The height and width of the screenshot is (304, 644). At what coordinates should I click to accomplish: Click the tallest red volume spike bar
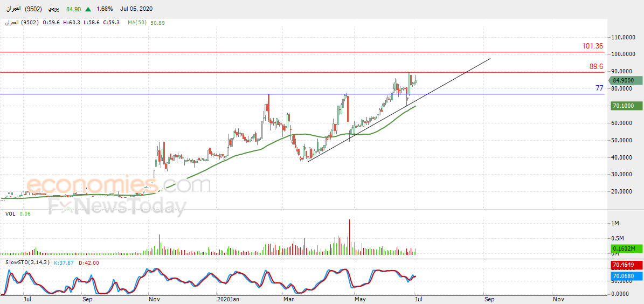tap(350, 238)
